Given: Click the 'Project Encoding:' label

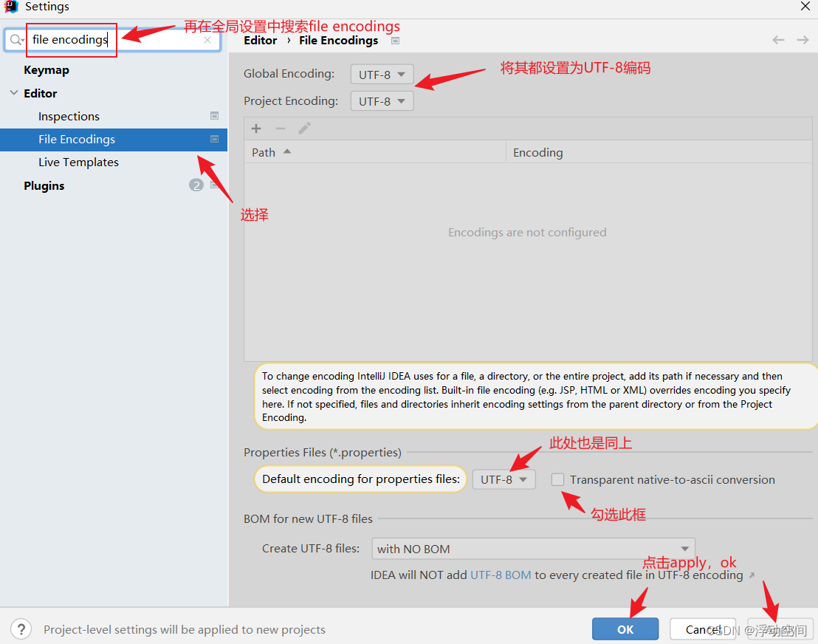Looking at the screenshot, I should point(291,100).
